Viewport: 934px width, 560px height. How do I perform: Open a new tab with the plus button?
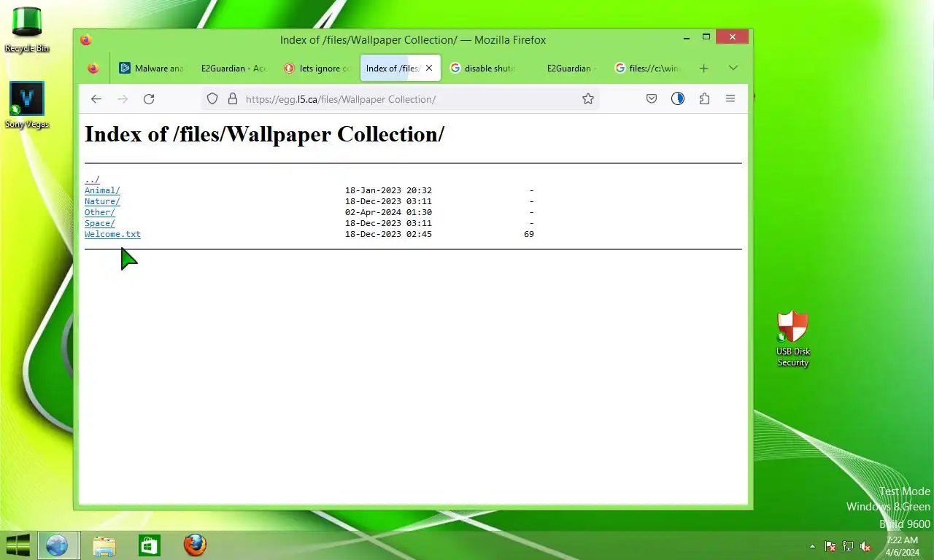pyautogui.click(x=703, y=69)
